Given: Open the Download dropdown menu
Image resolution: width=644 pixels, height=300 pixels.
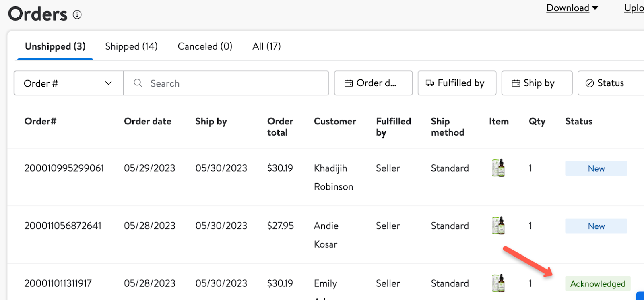Looking at the screenshot, I should point(572,8).
